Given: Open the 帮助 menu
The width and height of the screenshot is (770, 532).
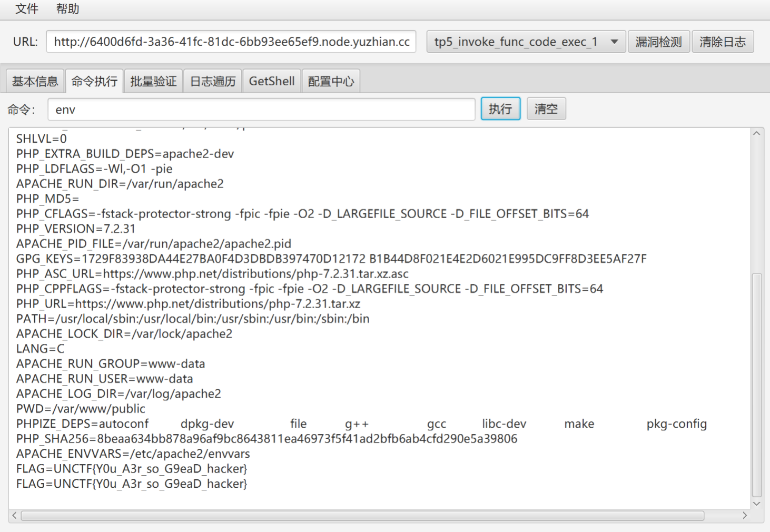Looking at the screenshot, I should point(67,9).
